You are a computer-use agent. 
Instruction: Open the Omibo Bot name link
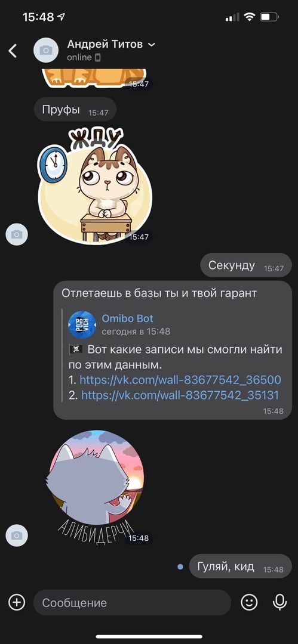pyautogui.click(x=128, y=318)
